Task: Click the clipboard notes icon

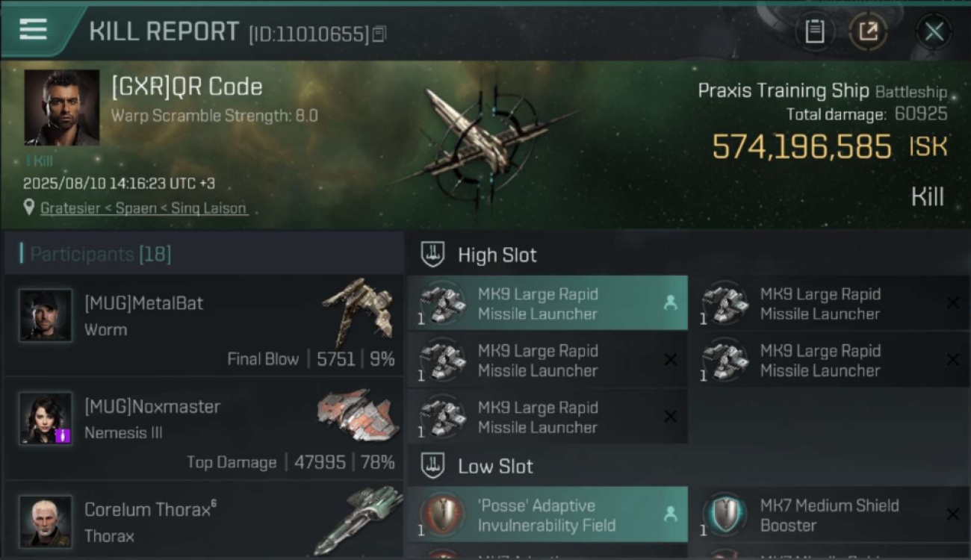Action: pos(815,31)
